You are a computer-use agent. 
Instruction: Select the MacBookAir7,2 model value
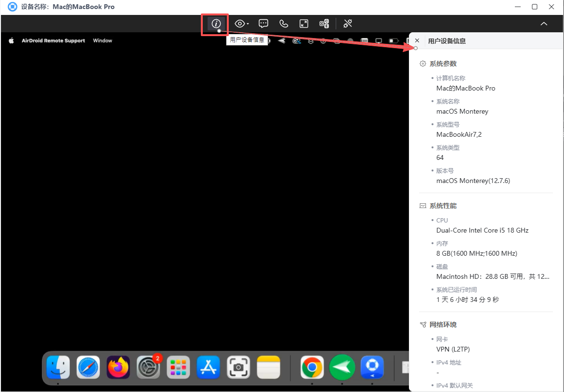(x=459, y=134)
